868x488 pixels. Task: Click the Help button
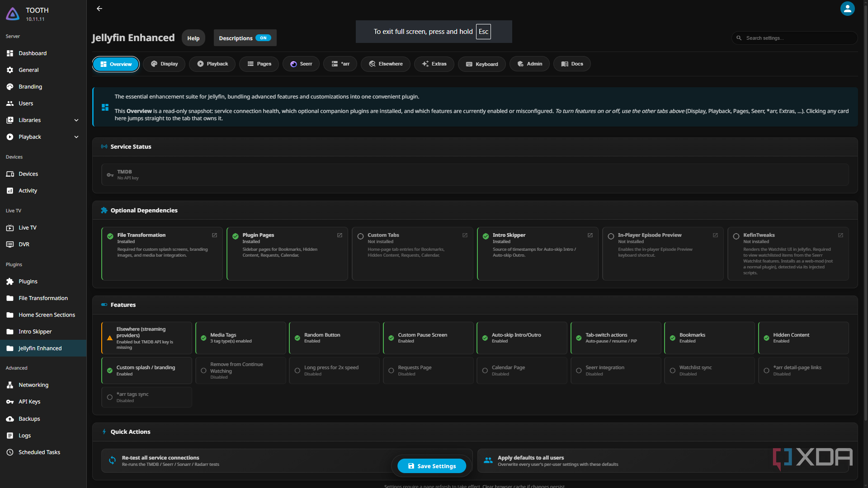tap(193, 38)
